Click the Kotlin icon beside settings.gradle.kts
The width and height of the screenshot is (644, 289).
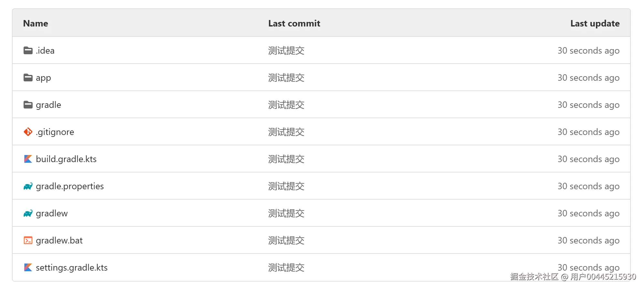[x=28, y=267]
